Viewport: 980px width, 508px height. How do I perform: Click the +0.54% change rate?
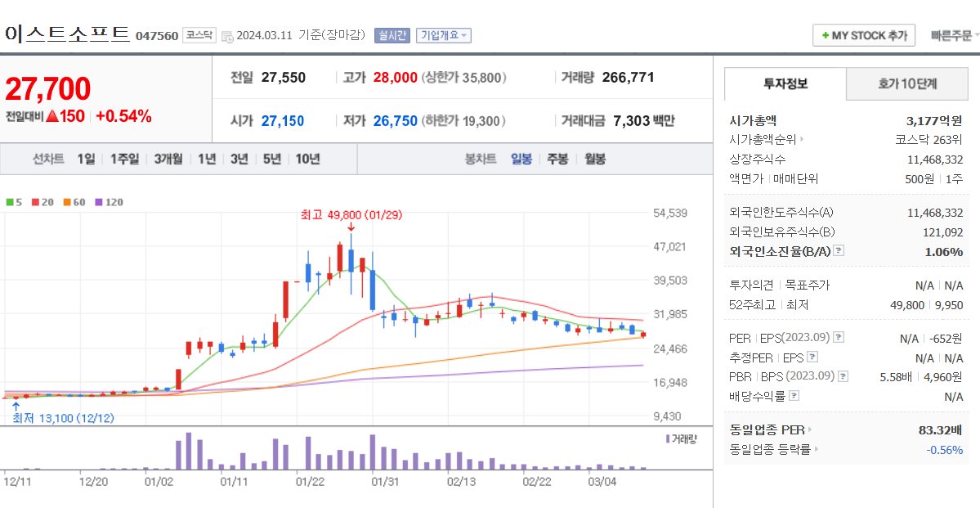coord(123,115)
